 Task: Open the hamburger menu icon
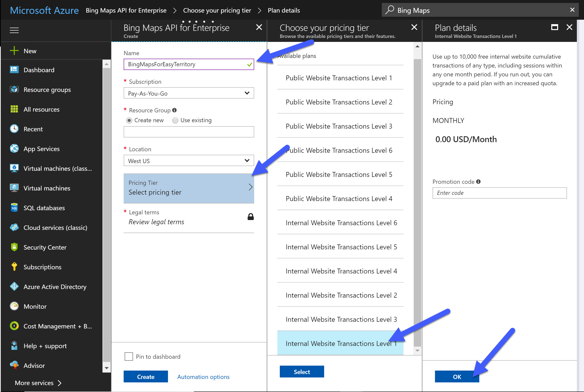[14, 30]
